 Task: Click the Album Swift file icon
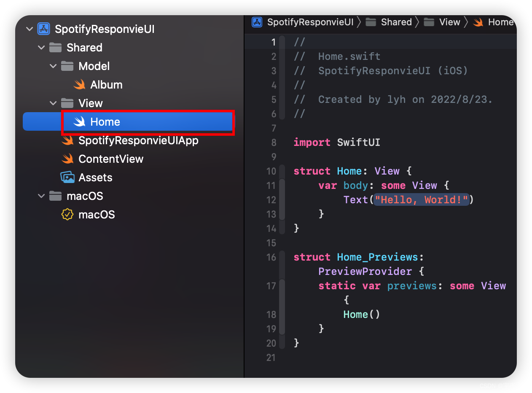pyautogui.click(x=79, y=84)
